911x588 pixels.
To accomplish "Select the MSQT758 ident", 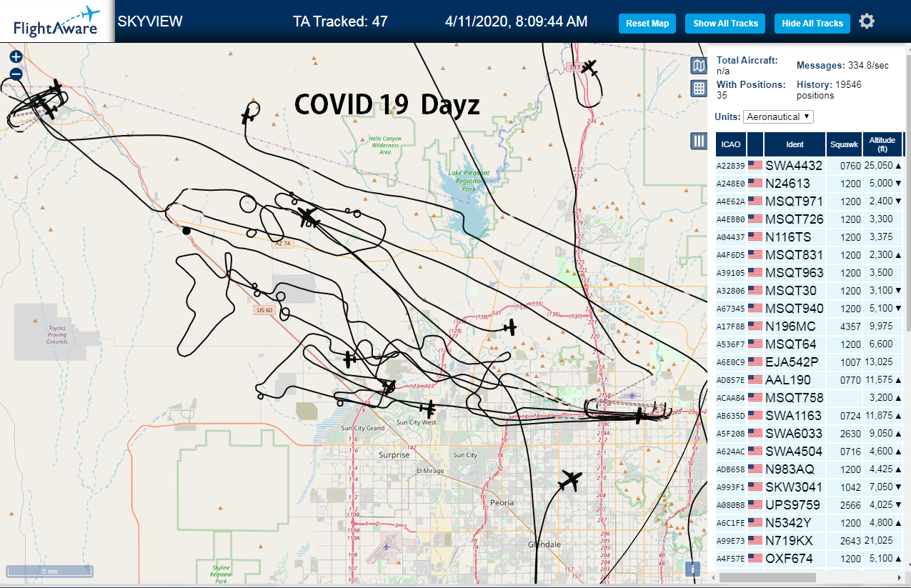I will pyautogui.click(x=794, y=398).
